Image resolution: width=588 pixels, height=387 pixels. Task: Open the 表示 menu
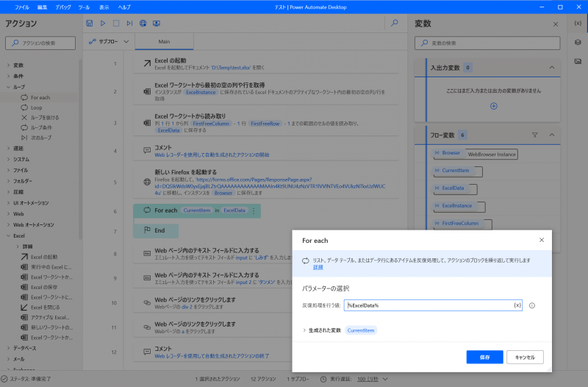coord(104,7)
